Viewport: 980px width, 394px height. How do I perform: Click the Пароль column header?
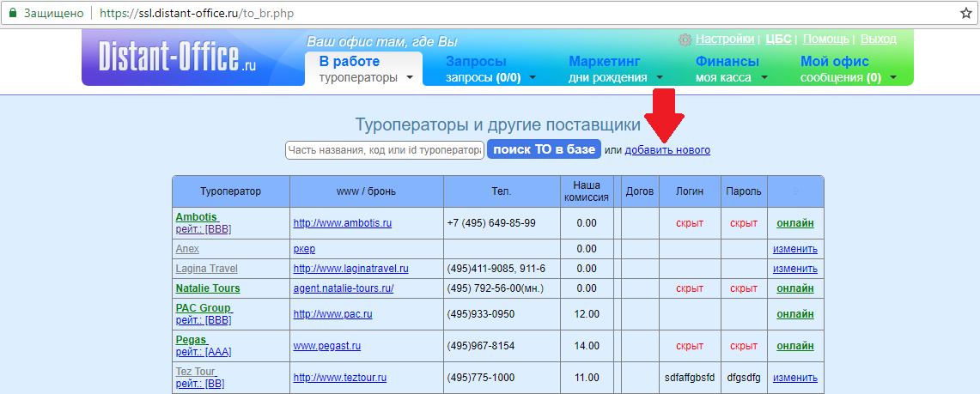(x=744, y=191)
